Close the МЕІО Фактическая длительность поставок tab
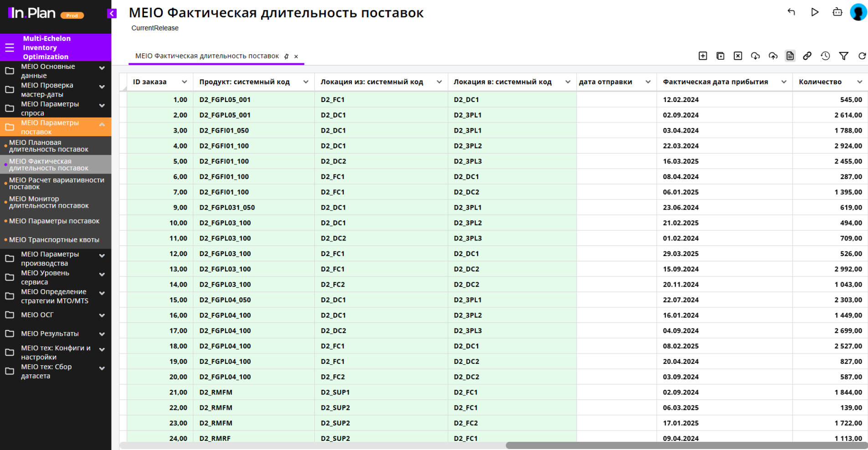This screenshot has height=450, width=868. point(296,56)
